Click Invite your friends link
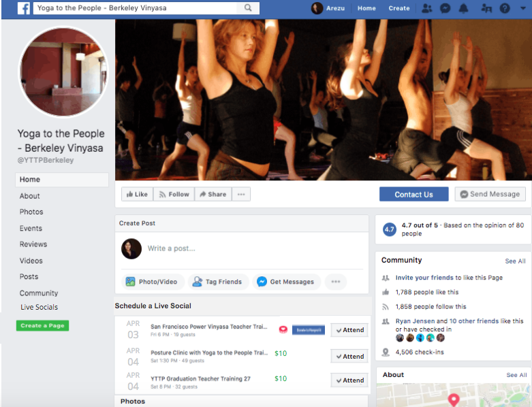Screen dimensions: 532x407 pos(424,278)
